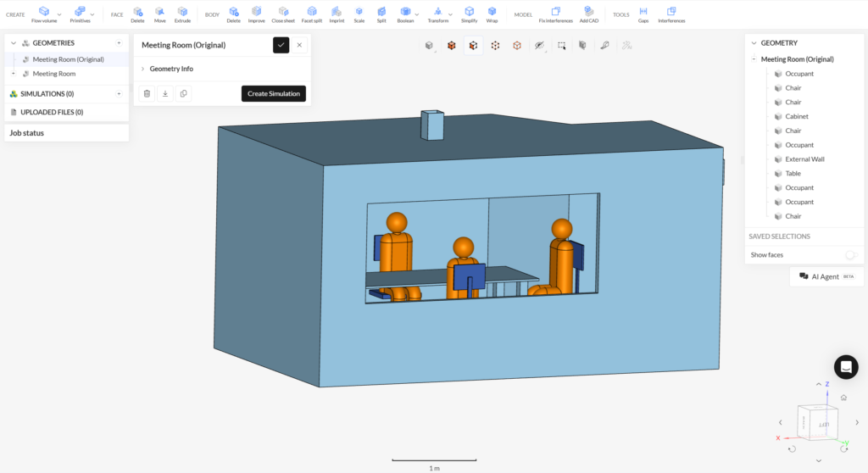This screenshot has height=473, width=868.
Task: Select the Improve body tool
Action: (256, 14)
